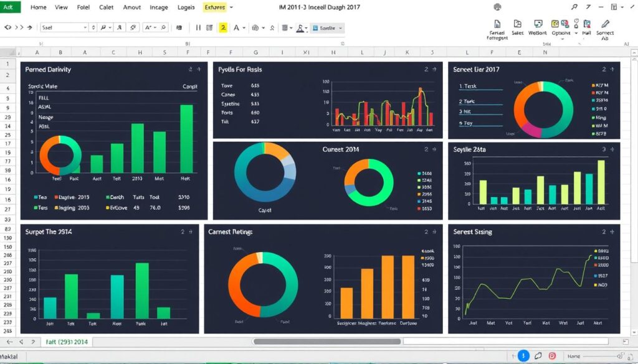The width and height of the screenshot is (638, 364).
Task: Click the Hall icon in the ribbon
Action: pos(587,25)
